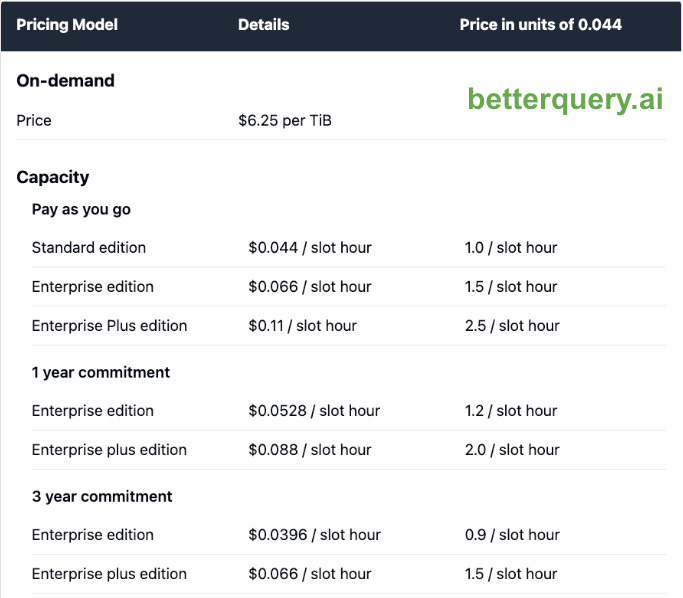Click the $0.088 / slot hour price
683x598 pixels.
tap(310, 449)
